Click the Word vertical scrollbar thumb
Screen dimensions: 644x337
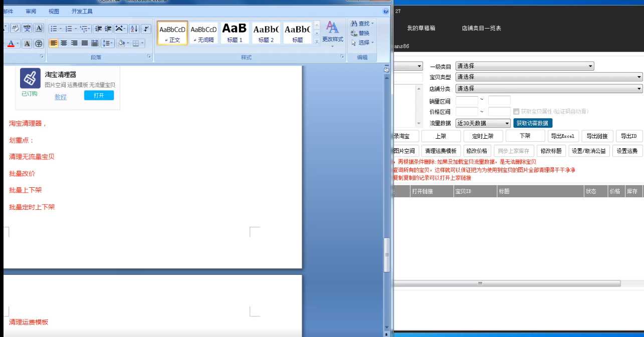387,255
